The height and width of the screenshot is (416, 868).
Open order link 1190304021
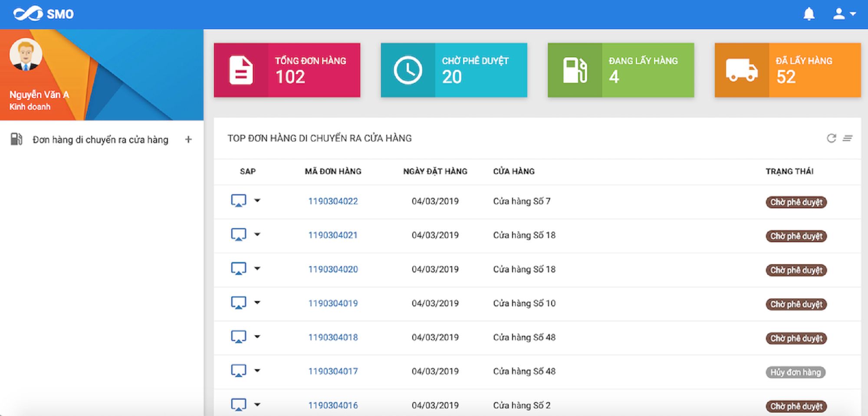tap(333, 235)
